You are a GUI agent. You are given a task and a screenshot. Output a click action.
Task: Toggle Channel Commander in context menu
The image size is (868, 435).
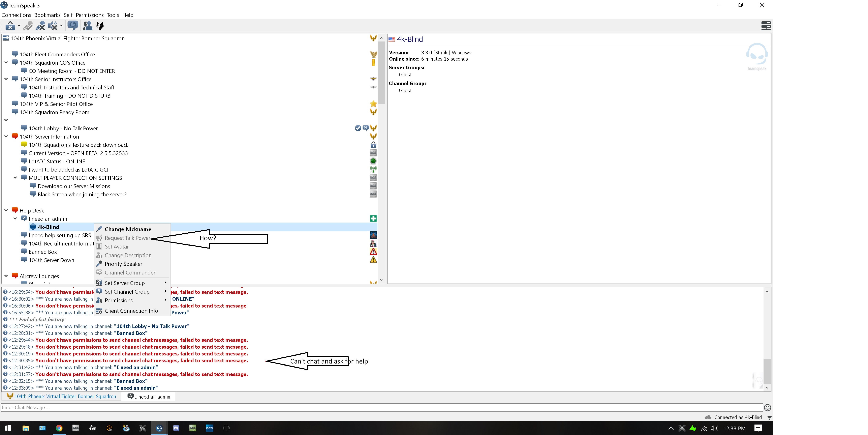[x=132, y=272]
